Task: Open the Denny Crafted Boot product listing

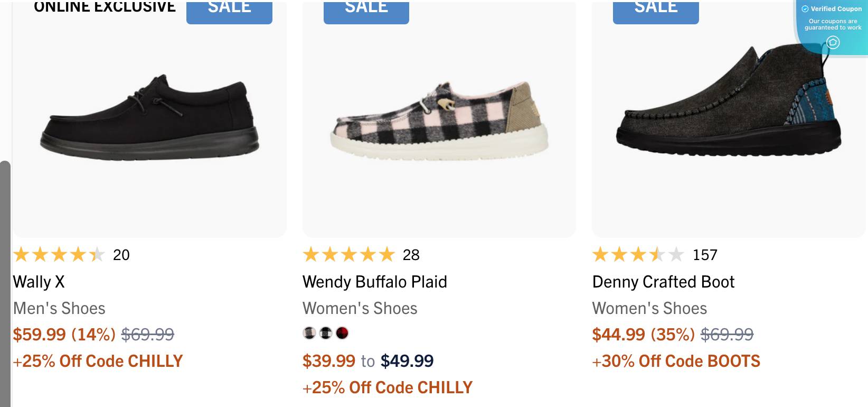Action: pyautogui.click(x=663, y=282)
